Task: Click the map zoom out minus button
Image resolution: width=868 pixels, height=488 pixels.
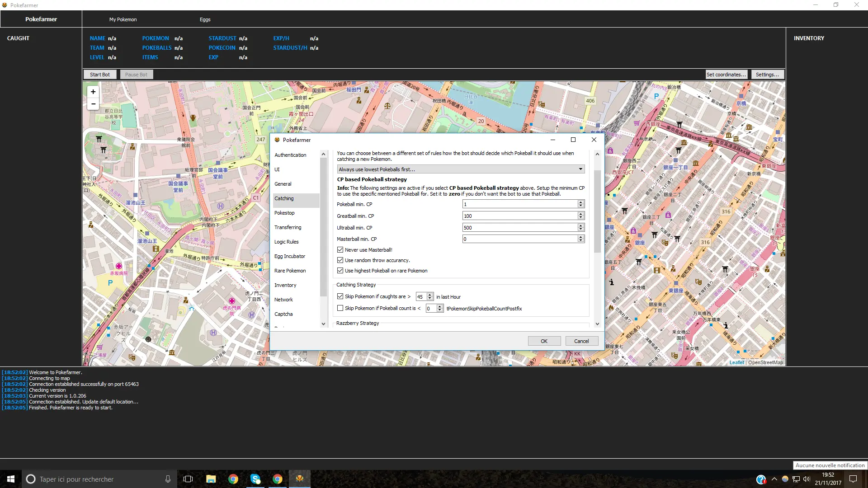Action: pos(93,104)
